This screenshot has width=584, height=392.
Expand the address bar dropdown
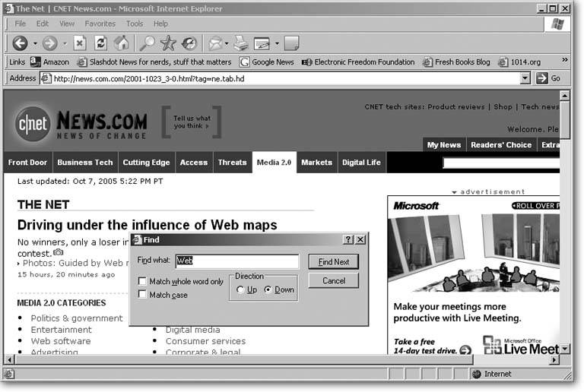525,78
